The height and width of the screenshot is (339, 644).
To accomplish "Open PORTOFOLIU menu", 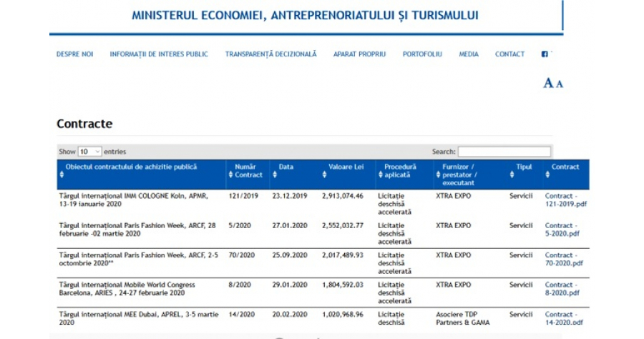I will [x=422, y=54].
